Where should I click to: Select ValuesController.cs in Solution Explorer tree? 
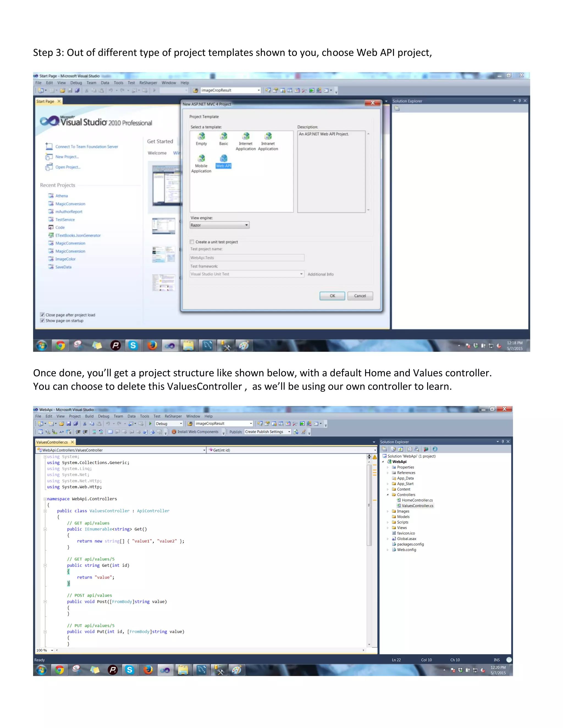[x=417, y=506]
